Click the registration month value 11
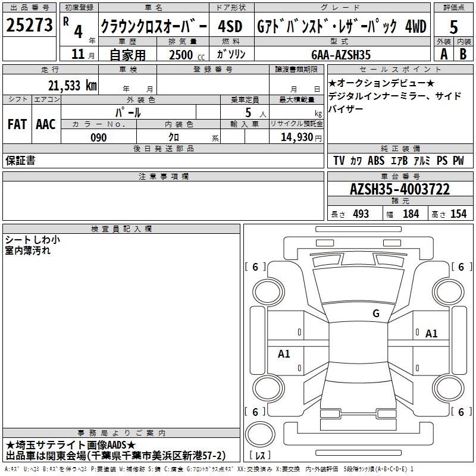 coord(78,54)
